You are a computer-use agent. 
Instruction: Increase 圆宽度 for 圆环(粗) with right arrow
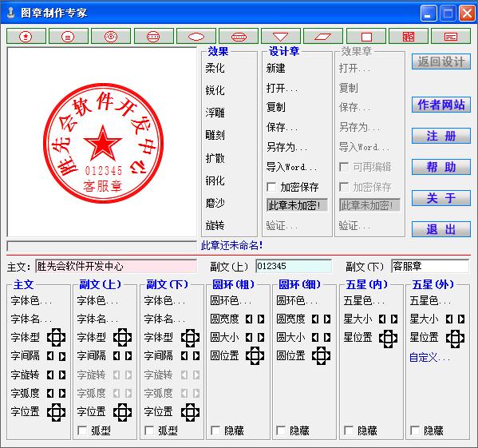tap(261, 319)
